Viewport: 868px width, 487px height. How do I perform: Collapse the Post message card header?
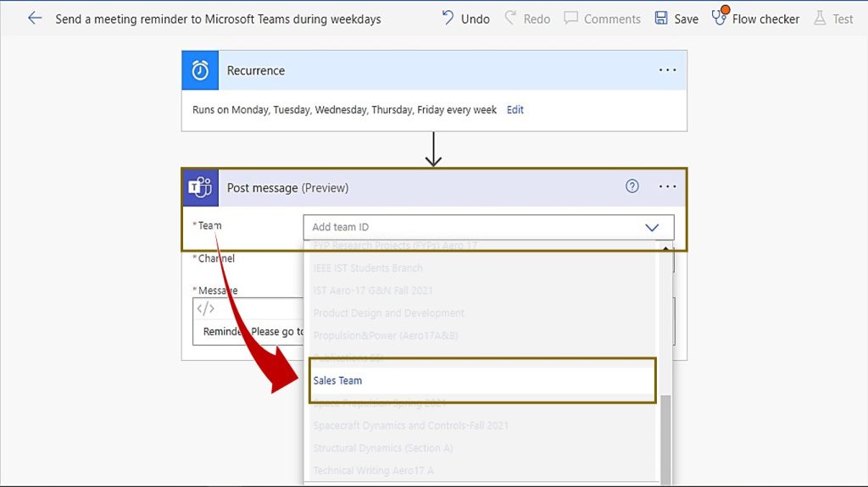(434, 188)
